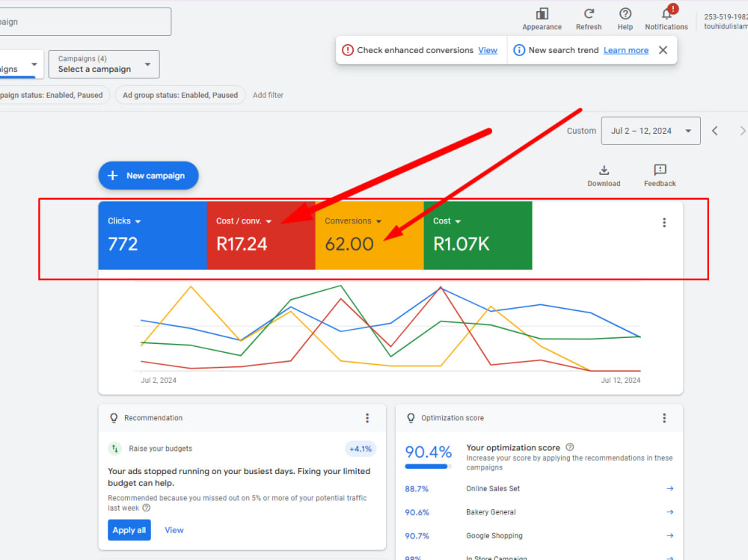
Task: Click the 772 clicks value
Action: click(x=123, y=244)
